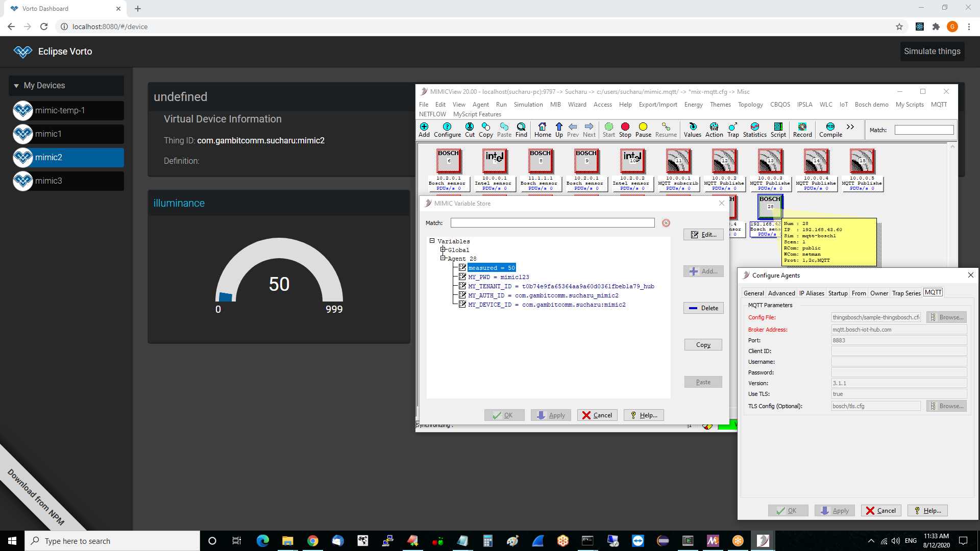Open the Agent menu in MIMICView

(x=480, y=105)
